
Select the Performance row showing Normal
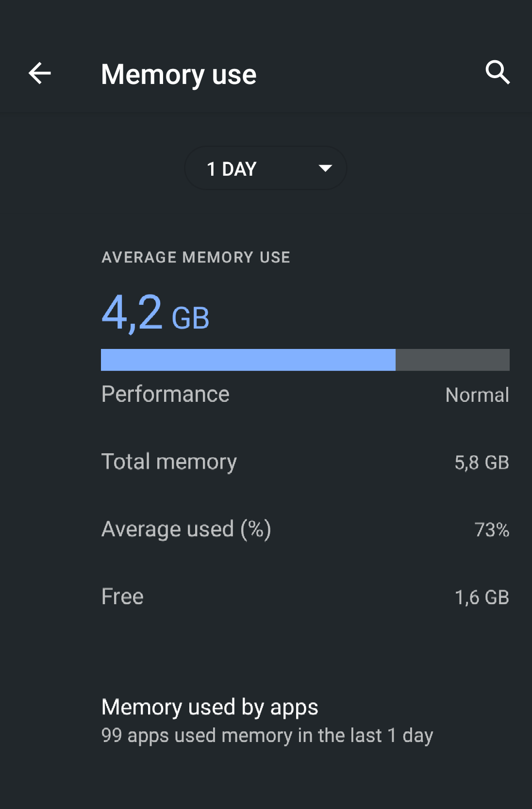coord(305,394)
